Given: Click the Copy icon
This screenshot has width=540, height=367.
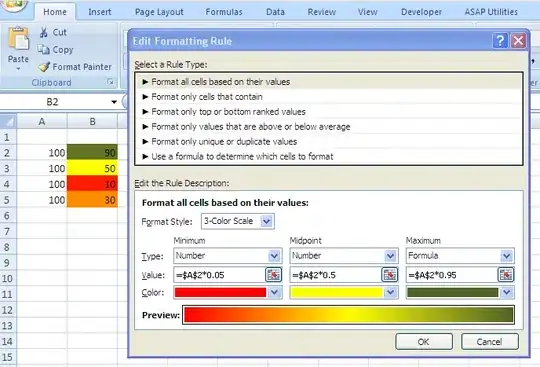Looking at the screenshot, I should pos(44,50).
